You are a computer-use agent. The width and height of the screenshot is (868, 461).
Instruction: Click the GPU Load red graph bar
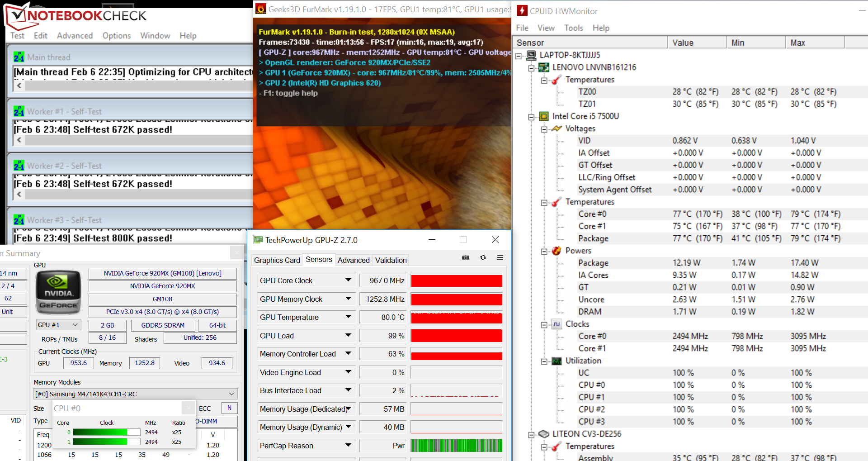tap(457, 335)
